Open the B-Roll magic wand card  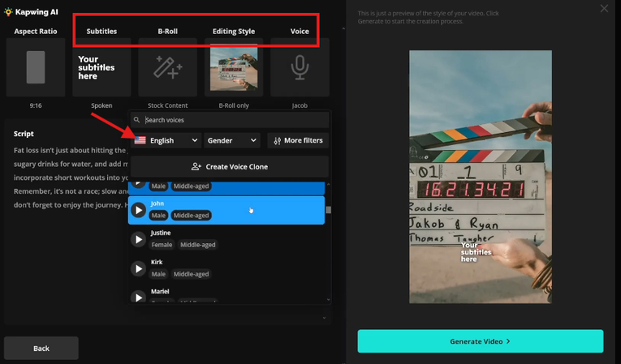168,67
